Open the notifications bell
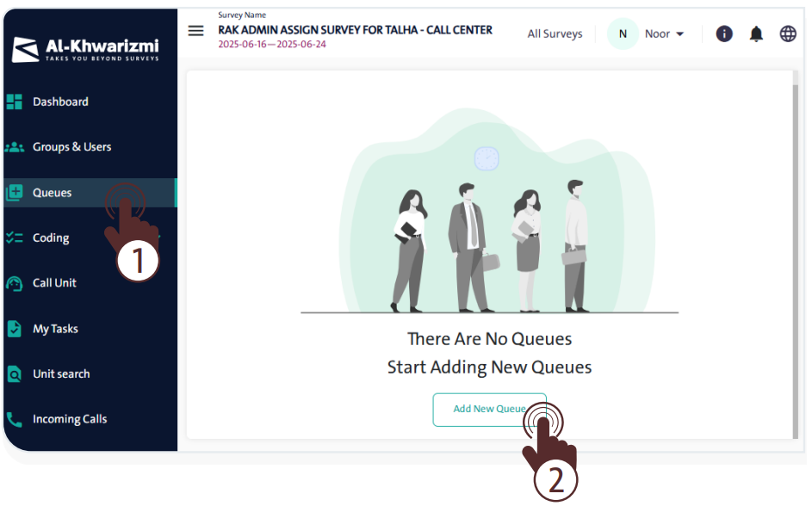The height and width of the screenshot is (506, 812). 756,34
